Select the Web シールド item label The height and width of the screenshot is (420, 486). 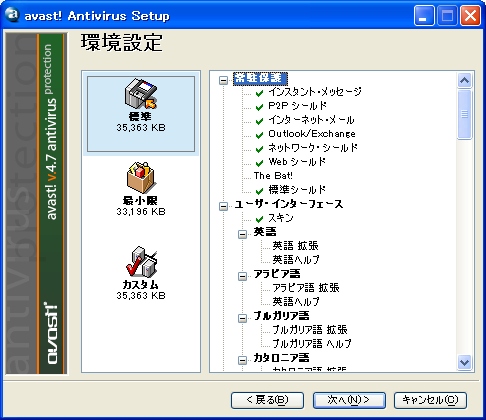coord(297,162)
